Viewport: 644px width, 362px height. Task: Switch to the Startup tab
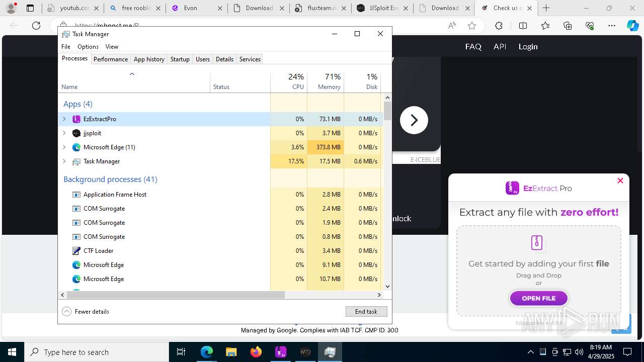click(180, 59)
